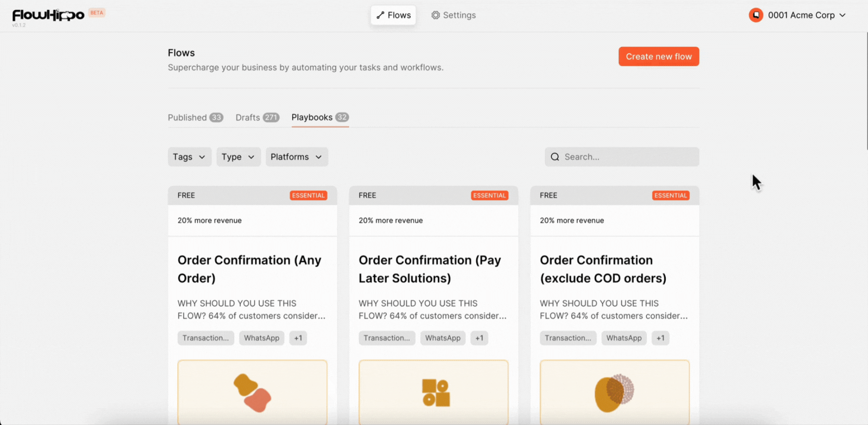Screen dimensions: 868x425
Task: Click ESSENTIAL badge on Any Order card
Action: 308,196
